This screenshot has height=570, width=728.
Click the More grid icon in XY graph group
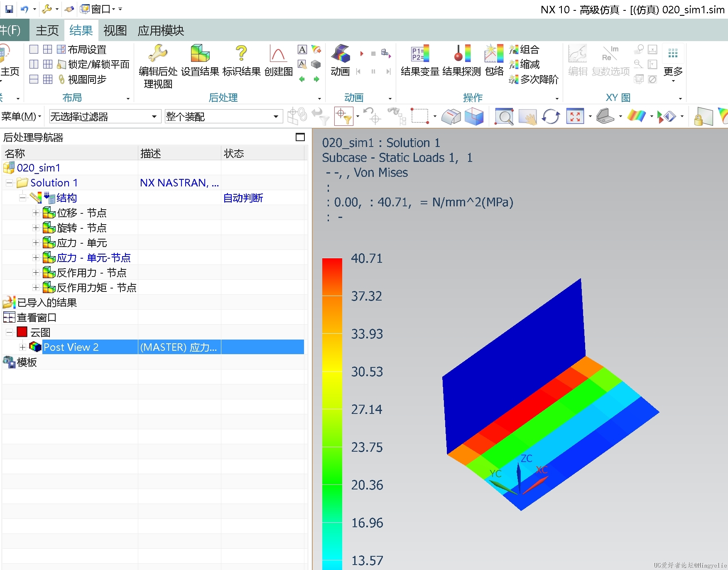673,53
